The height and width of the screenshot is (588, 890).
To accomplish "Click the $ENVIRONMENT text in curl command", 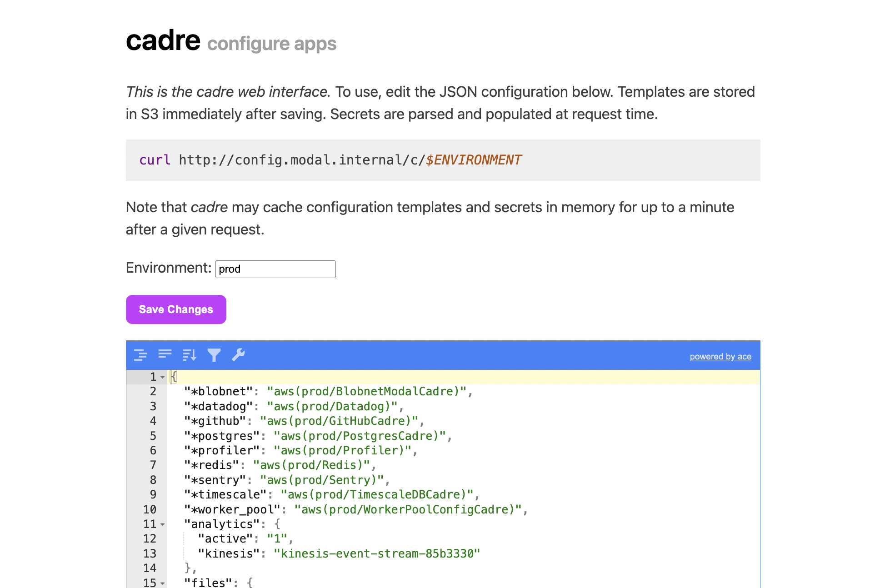I will [x=474, y=160].
